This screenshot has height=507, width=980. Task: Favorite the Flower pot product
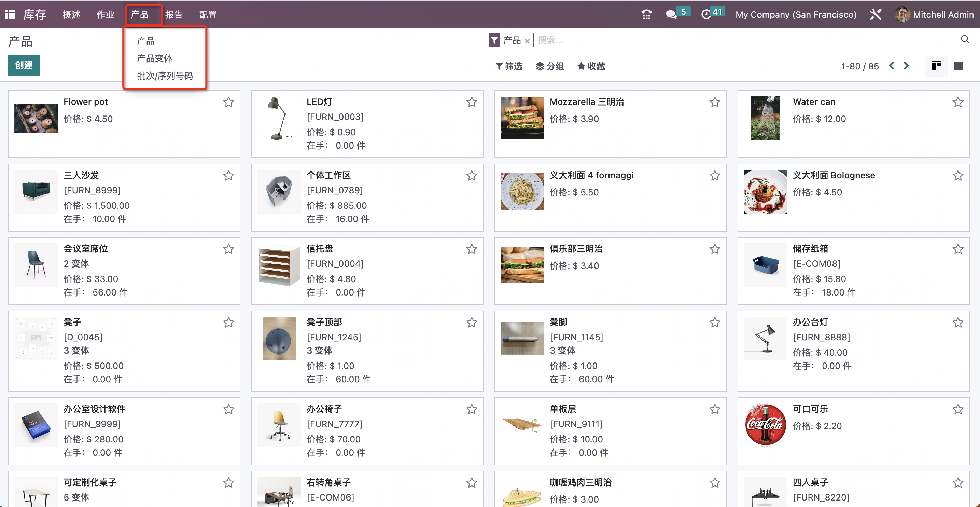click(228, 102)
